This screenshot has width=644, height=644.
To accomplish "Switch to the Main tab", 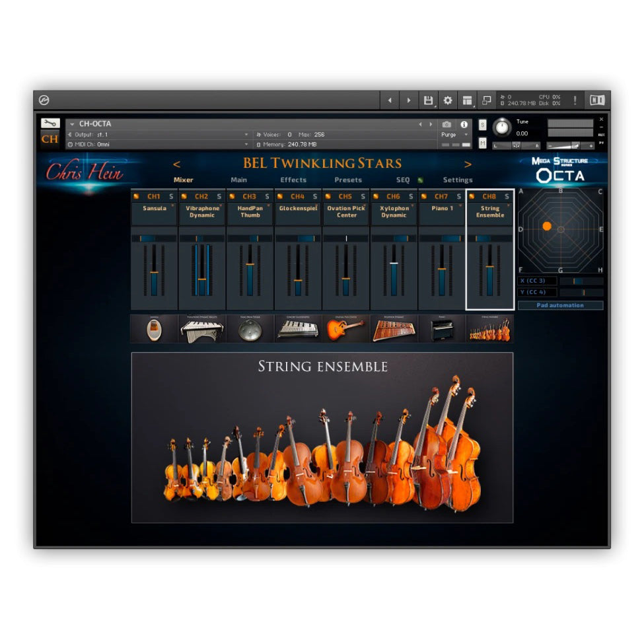I will click(238, 180).
